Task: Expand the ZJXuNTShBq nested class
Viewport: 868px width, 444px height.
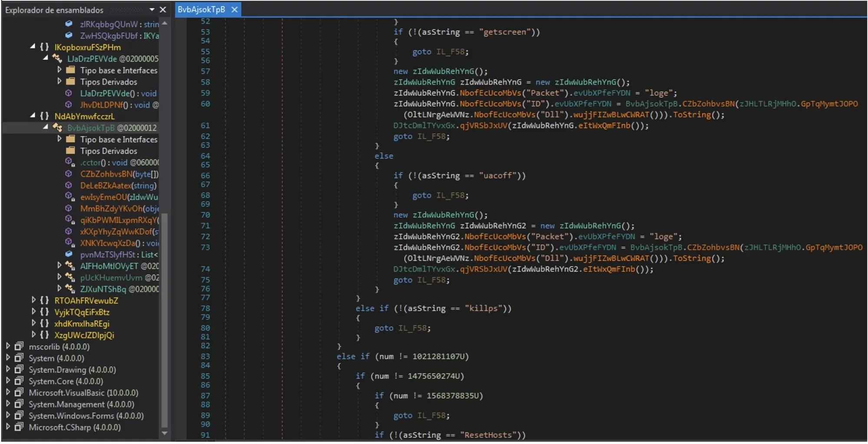Action: pyautogui.click(x=59, y=288)
